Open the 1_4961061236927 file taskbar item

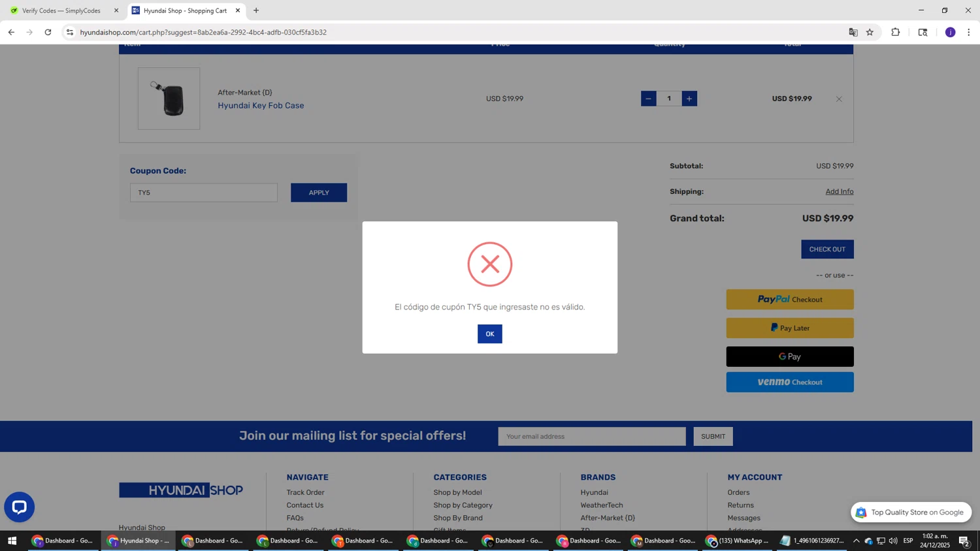coord(812,541)
